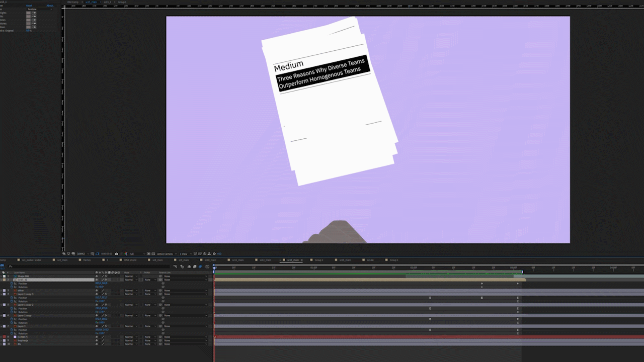Click Reset in the effect controls panel

(29, 6)
